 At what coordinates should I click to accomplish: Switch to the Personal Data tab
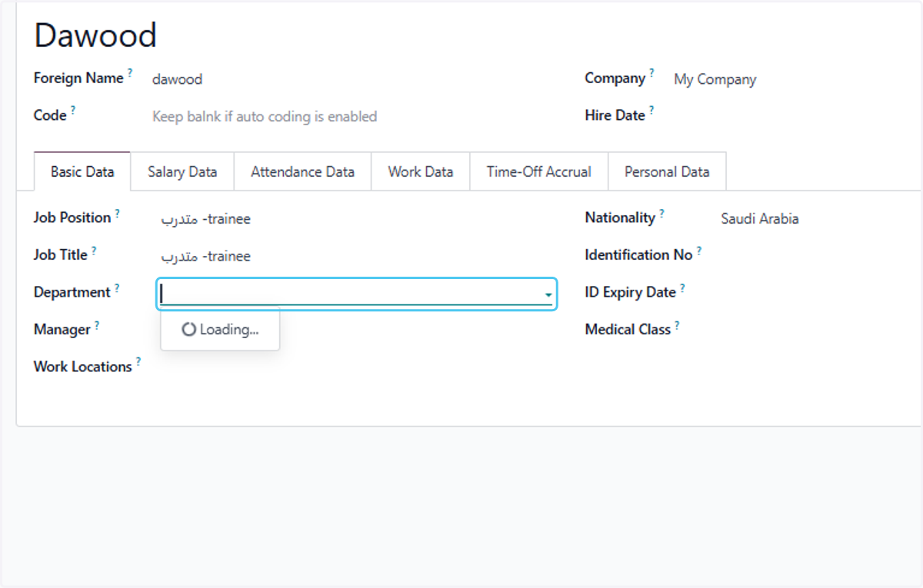pyautogui.click(x=667, y=171)
